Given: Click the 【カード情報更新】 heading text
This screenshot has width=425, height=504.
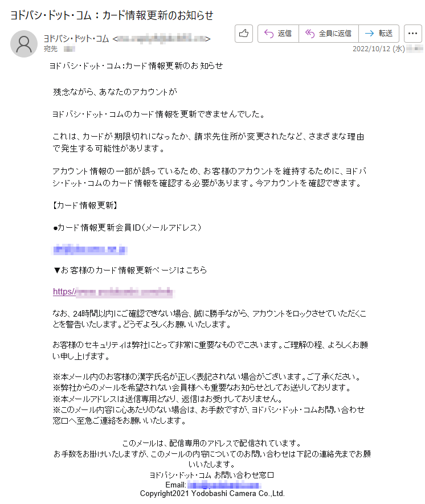Looking at the screenshot, I should (x=85, y=206).
